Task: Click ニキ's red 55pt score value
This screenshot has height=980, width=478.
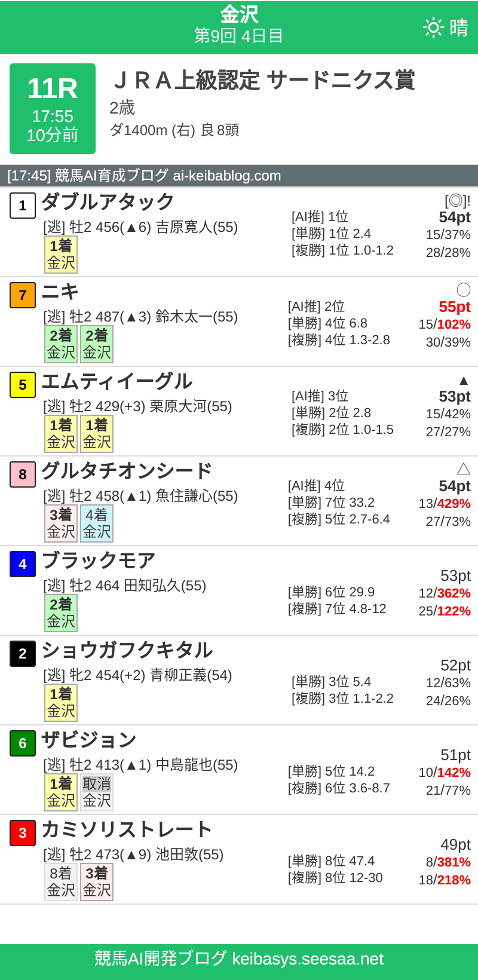Action: (x=456, y=307)
